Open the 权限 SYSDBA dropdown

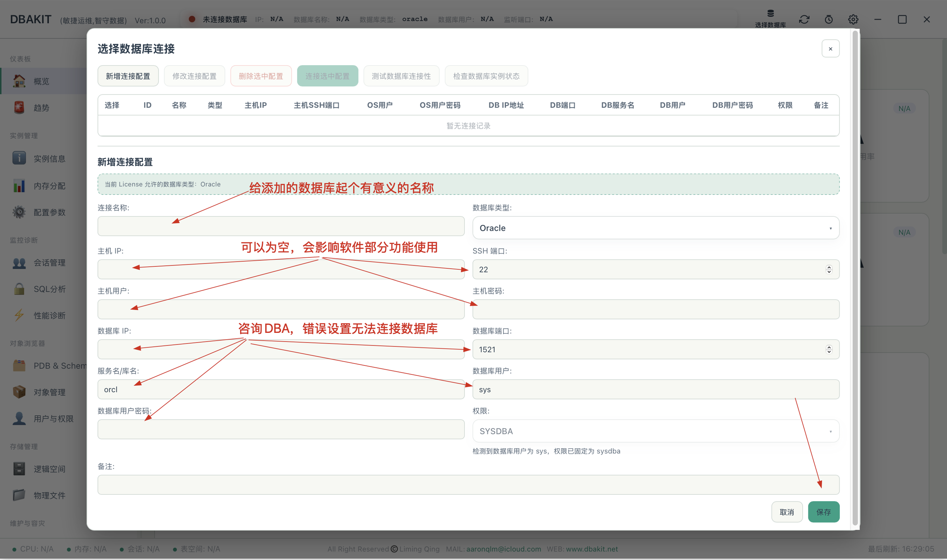[656, 431]
